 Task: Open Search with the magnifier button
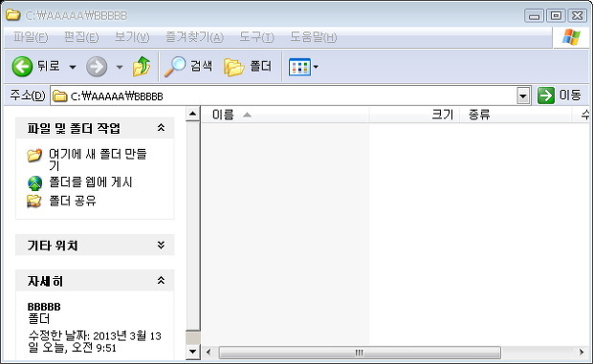[x=188, y=67]
